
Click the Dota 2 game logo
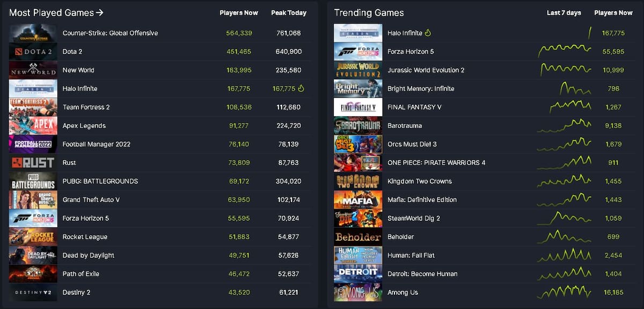click(x=33, y=52)
